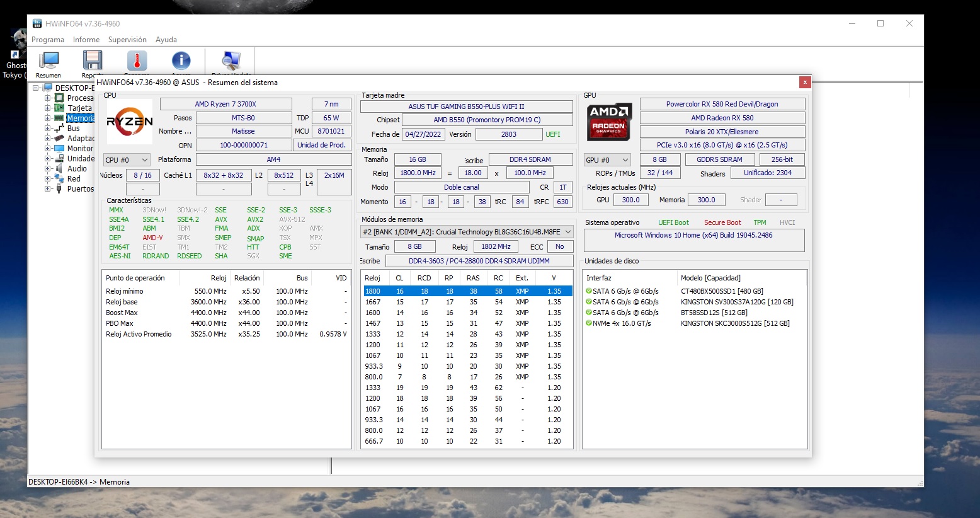This screenshot has height=518, width=980.
Task: Click the DESKTOP computer icon at tree root
Action: click(48, 88)
